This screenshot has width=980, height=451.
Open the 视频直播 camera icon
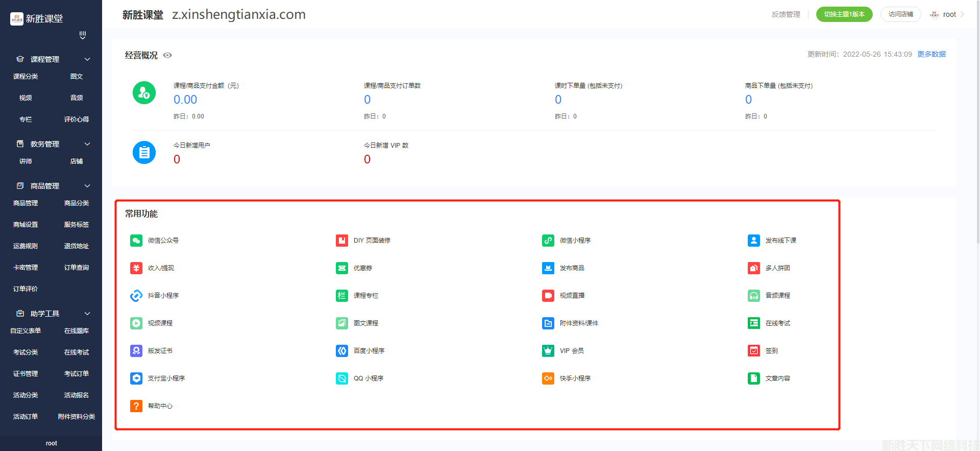[548, 296]
